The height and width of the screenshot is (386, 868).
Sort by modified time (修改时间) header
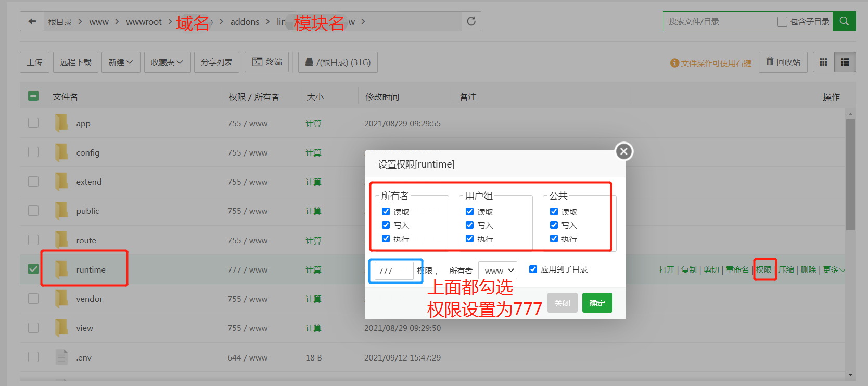pos(382,97)
